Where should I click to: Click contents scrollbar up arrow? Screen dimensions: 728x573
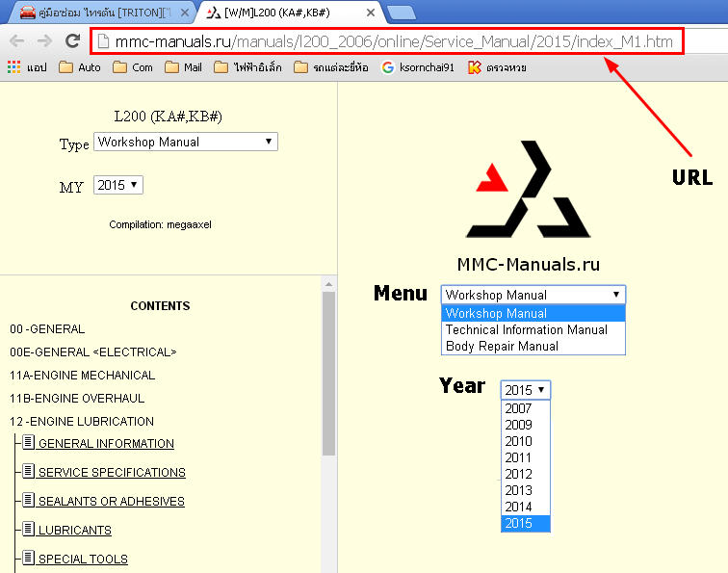pyautogui.click(x=328, y=284)
